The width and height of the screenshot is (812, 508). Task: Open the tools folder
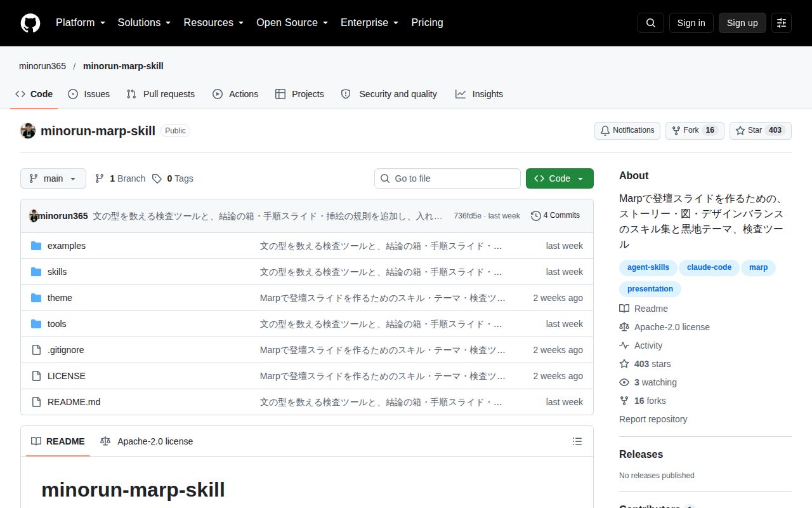(57, 324)
